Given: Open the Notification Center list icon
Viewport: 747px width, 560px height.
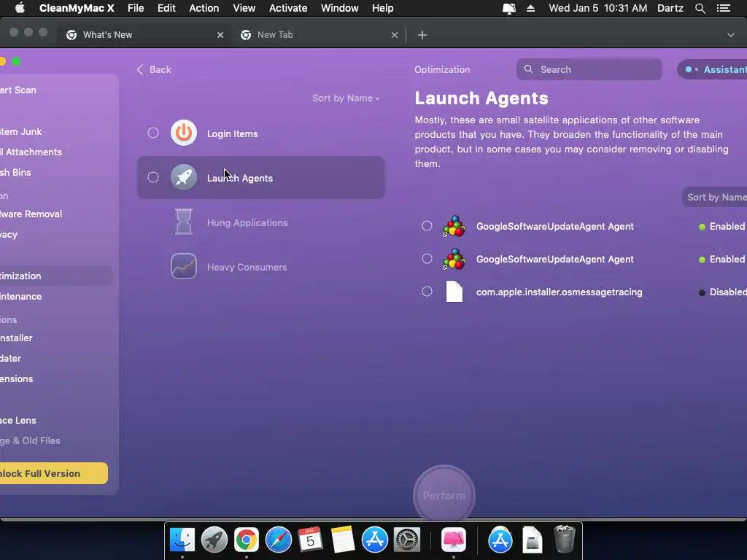Looking at the screenshot, I should [724, 8].
